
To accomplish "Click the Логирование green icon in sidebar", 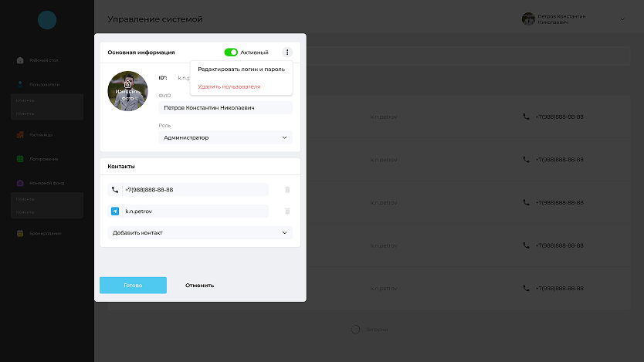I will [20, 159].
